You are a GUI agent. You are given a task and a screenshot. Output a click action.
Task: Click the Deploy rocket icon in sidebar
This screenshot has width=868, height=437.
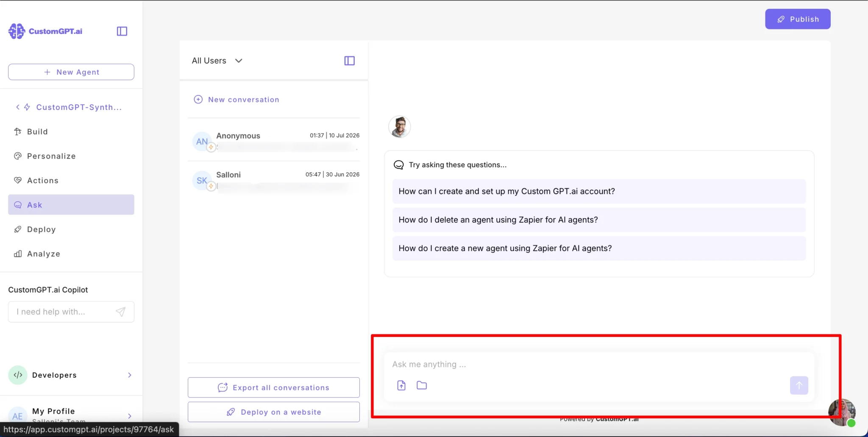(x=18, y=229)
